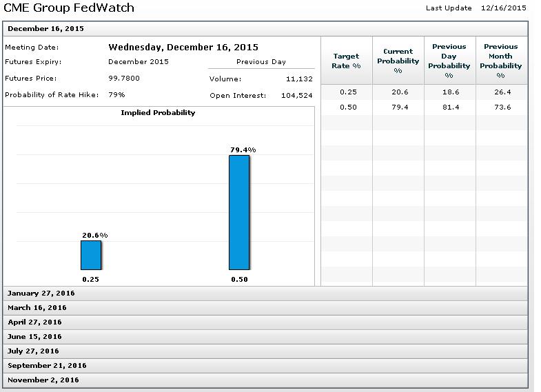Click the futures price value 99.7800

pyautogui.click(x=124, y=79)
